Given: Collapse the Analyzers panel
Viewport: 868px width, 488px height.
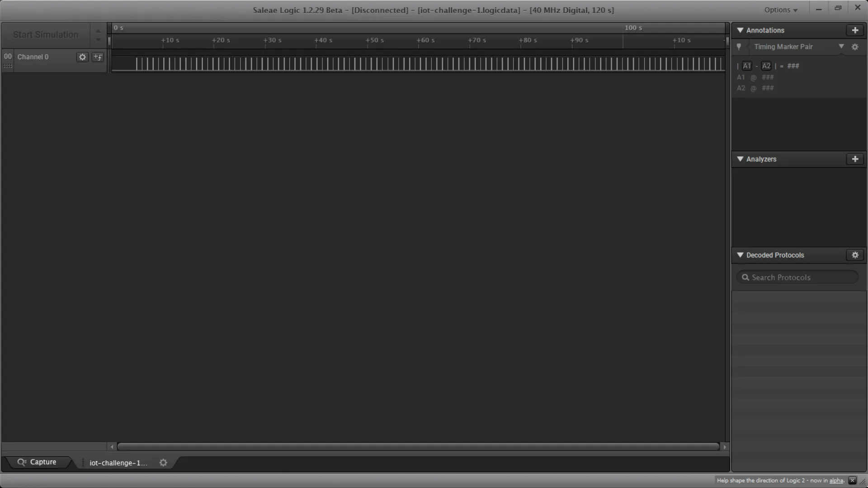Looking at the screenshot, I should coord(740,159).
